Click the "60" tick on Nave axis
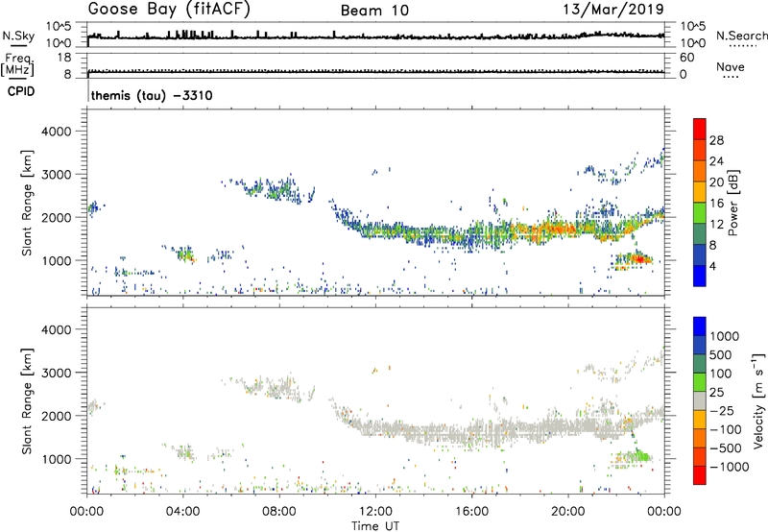Image resolution: width=768 pixels, height=532 pixels. pyautogui.click(x=687, y=58)
